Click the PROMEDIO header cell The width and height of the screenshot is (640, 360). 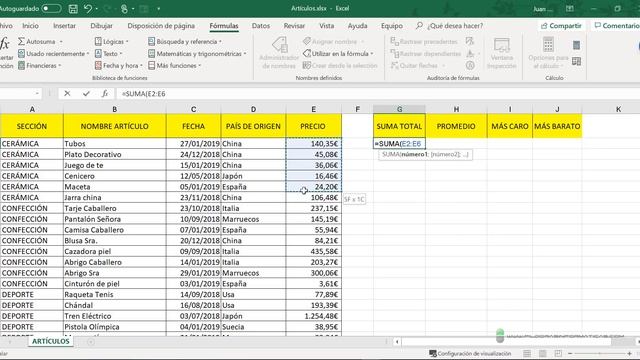pyautogui.click(x=456, y=126)
